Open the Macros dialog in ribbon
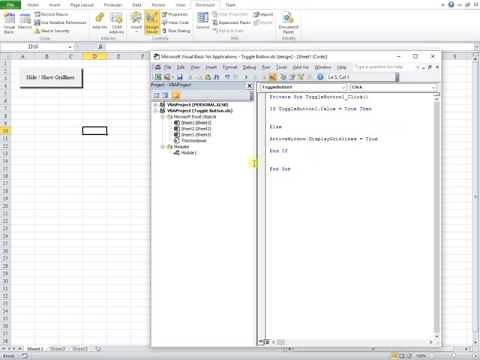The width and height of the screenshot is (480, 360). coord(25,22)
